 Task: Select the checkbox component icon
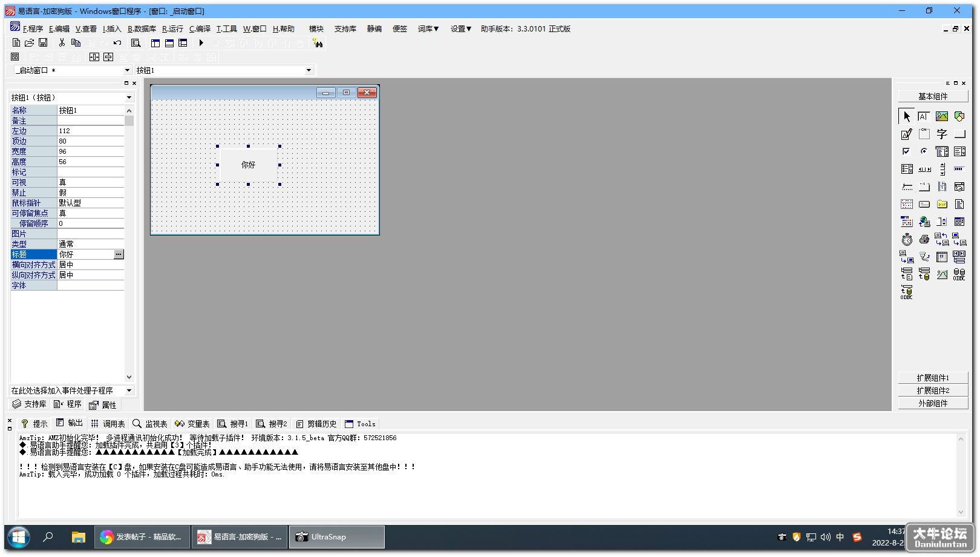(906, 151)
